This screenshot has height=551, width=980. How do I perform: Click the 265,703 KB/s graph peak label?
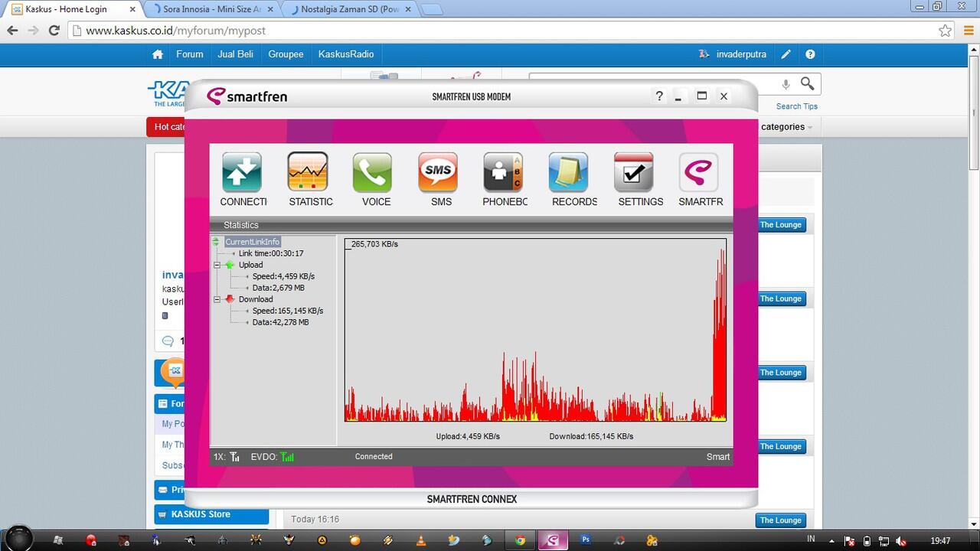pyautogui.click(x=374, y=244)
